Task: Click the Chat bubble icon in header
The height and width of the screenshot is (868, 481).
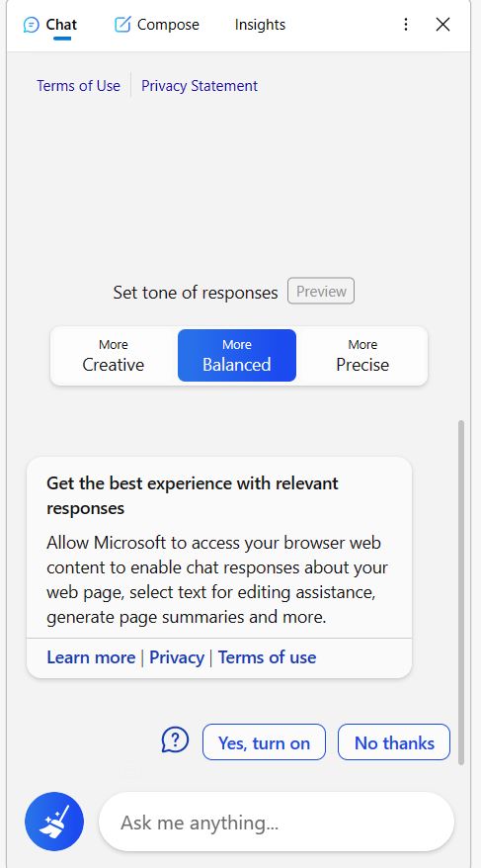Action: pyautogui.click(x=32, y=25)
